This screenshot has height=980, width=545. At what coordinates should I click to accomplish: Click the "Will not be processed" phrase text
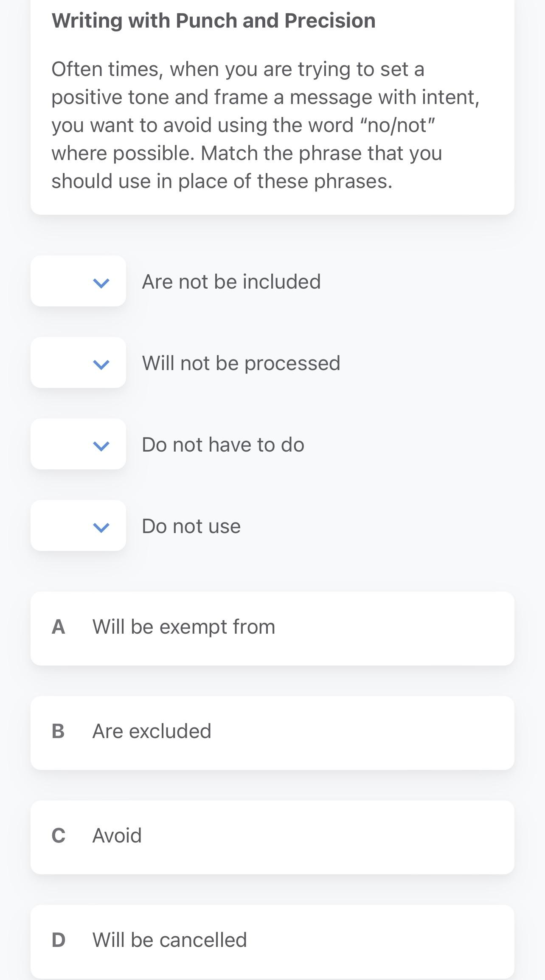coord(241,363)
